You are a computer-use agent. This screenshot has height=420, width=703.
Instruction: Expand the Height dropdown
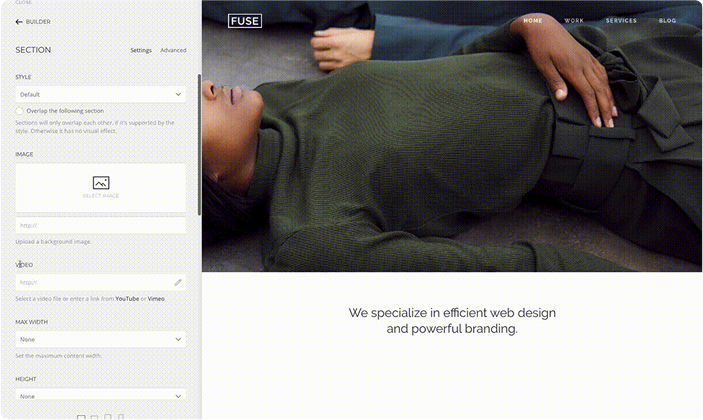click(100, 394)
